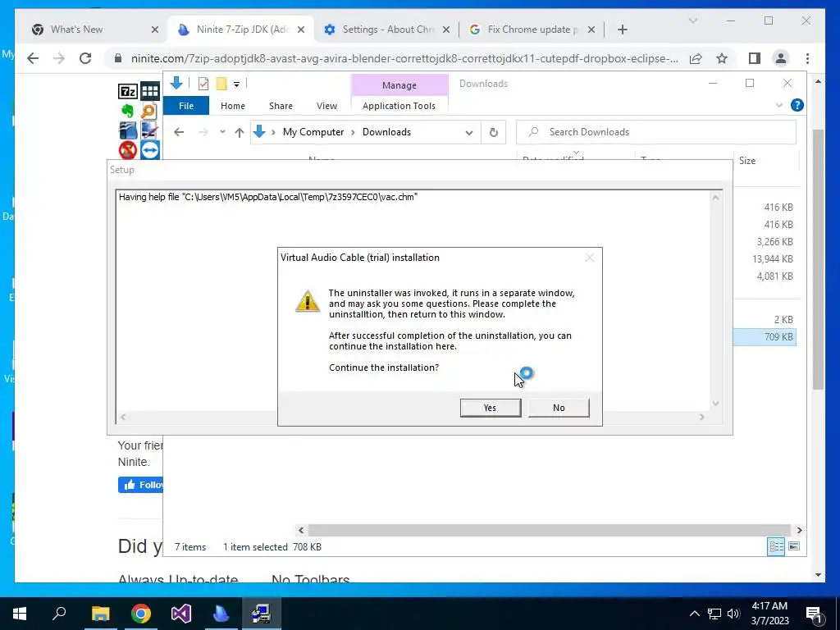This screenshot has width=840, height=630.
Task: Reload the Ninite page in Chrome
Action: 85,58
